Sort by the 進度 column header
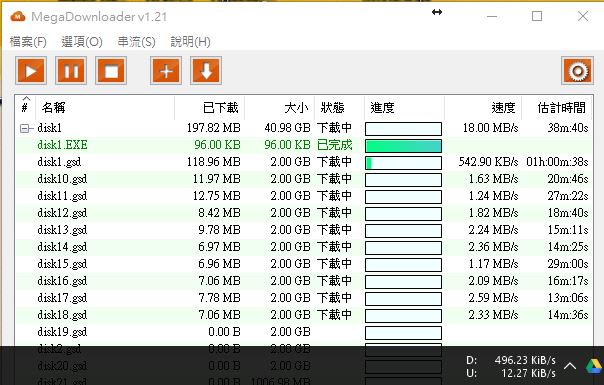The image size is (604, 385). (404, 107)
